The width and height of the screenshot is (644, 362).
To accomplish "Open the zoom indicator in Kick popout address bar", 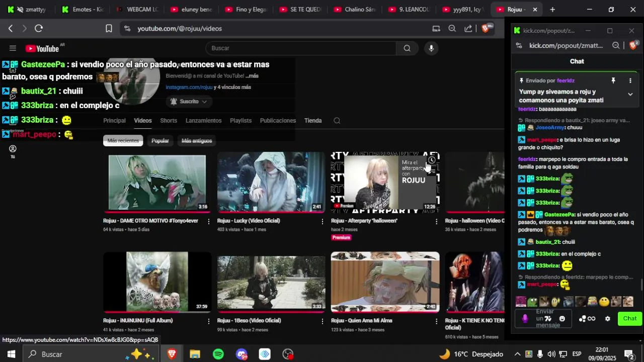I will pos(616,45).
